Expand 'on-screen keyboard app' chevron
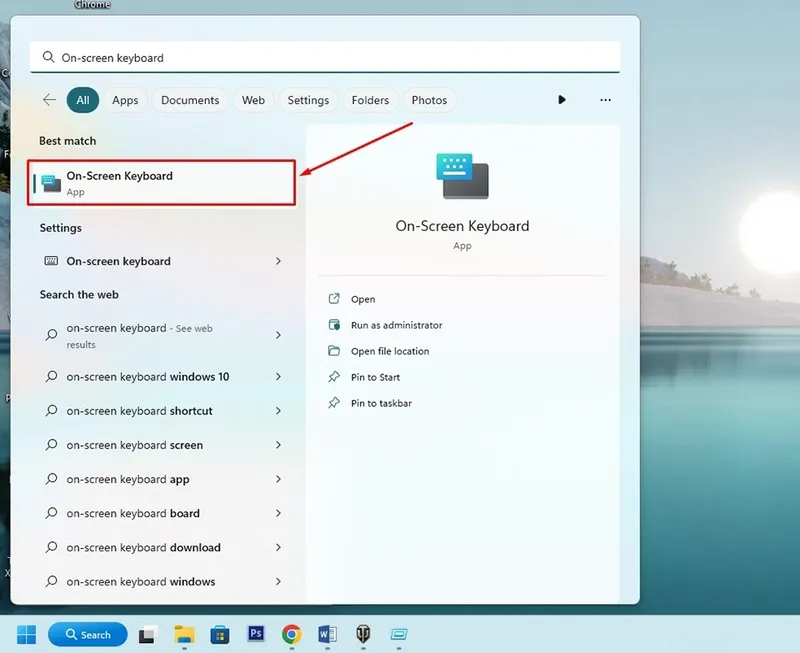 click(278, 479)
